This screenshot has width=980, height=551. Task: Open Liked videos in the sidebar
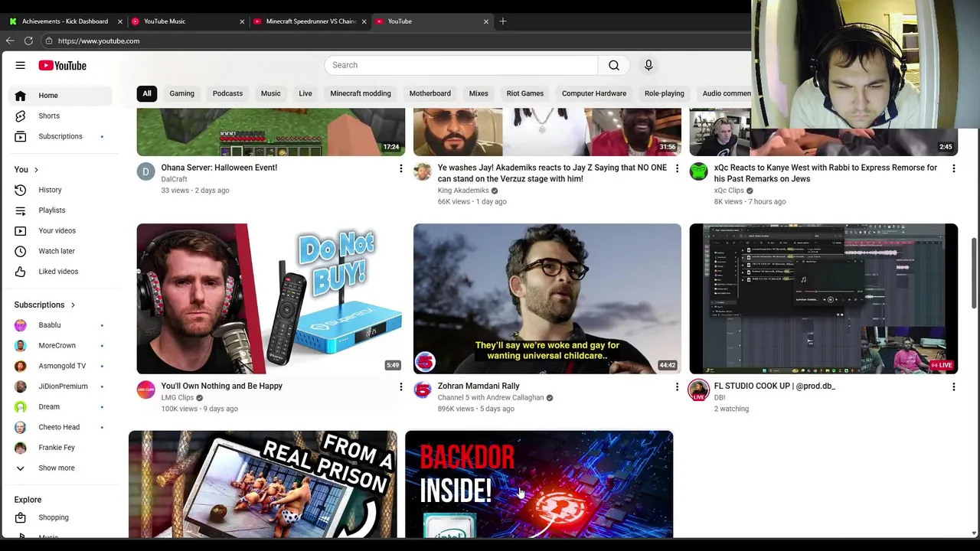pyautogui.click(x=61, y=272)
